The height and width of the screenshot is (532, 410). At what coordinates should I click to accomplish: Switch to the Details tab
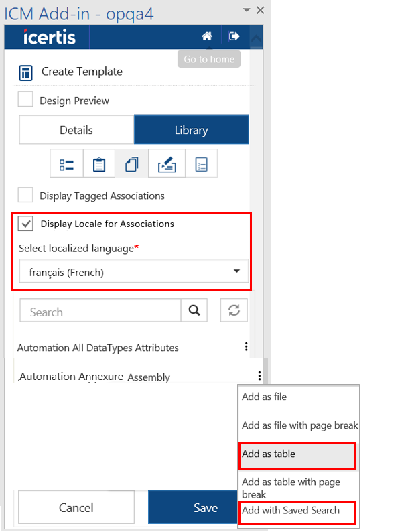[76, 130]
